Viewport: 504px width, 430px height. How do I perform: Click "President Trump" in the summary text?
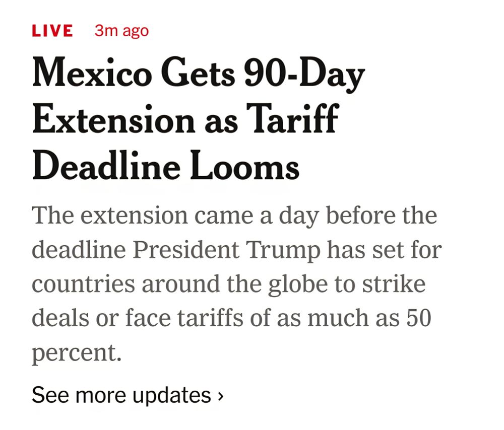[x=227, y=250]
